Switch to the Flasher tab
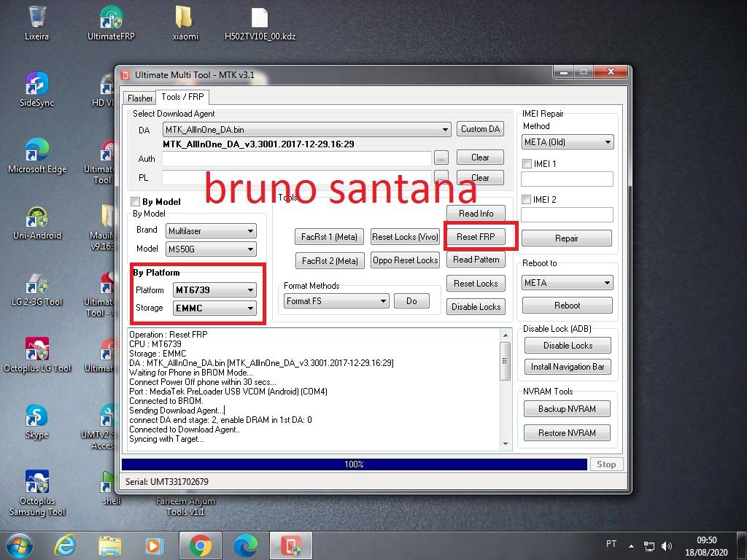Screen dimensions: 747x560 [140, 98]
